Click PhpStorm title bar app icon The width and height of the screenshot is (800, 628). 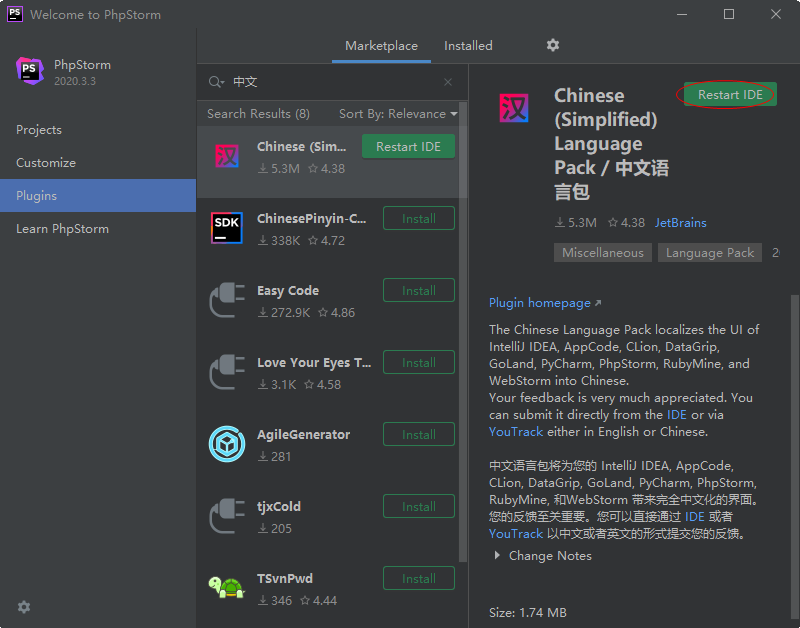15,14
